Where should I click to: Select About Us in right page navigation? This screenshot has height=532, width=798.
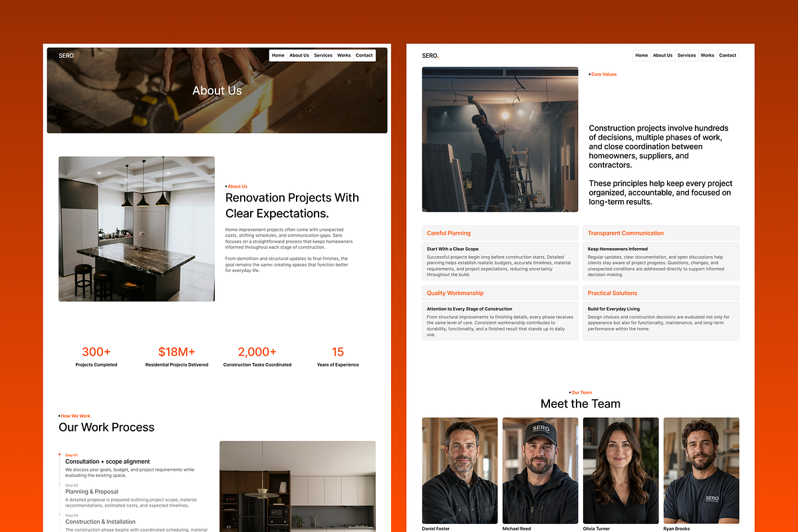(x=663, y=55)
